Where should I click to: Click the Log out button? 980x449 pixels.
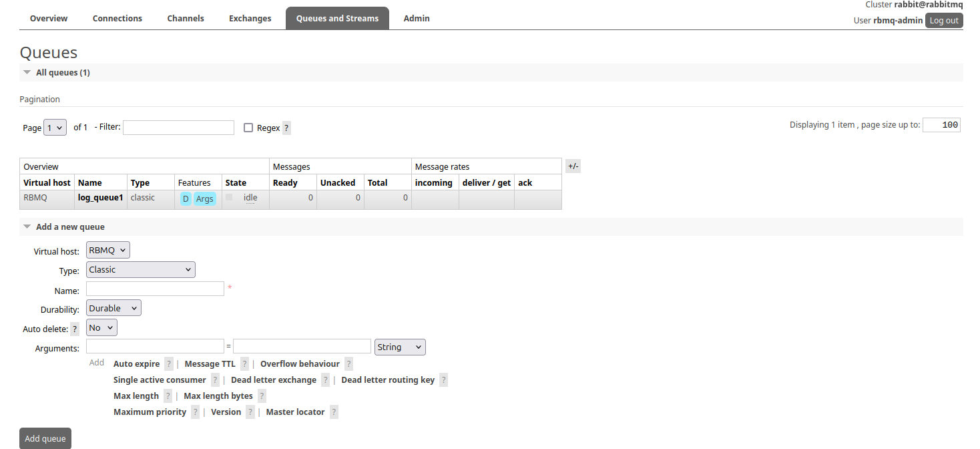point(944,20)
